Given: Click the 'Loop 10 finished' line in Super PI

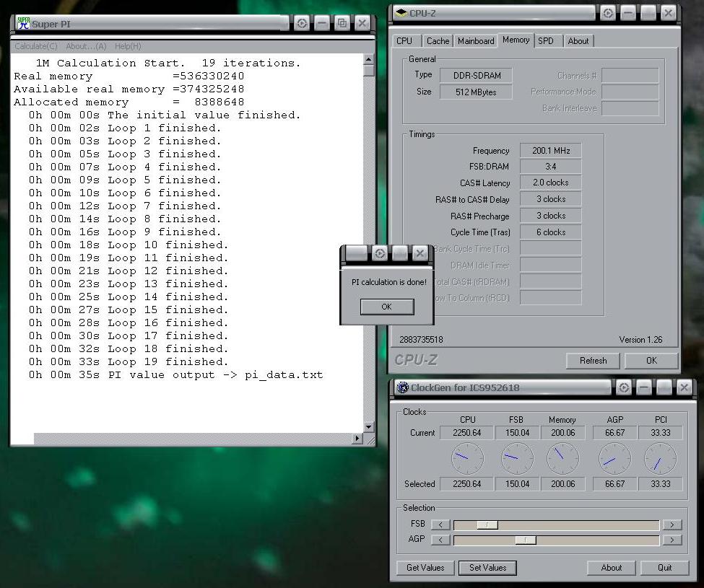Looking at the screenshot, I should click(129, 245).
